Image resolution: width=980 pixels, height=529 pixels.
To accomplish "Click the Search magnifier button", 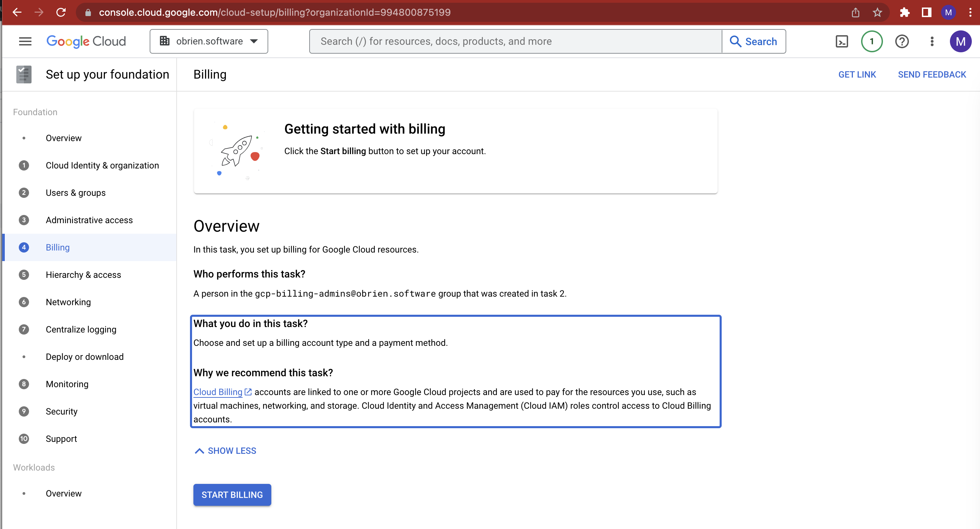I will click(754, 41).
